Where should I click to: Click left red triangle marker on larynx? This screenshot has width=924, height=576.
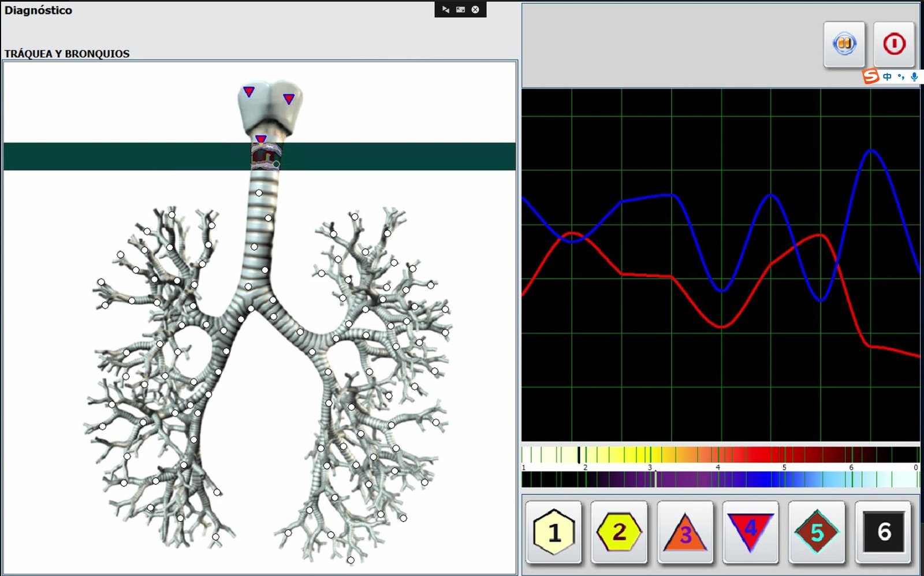(249, 92)
